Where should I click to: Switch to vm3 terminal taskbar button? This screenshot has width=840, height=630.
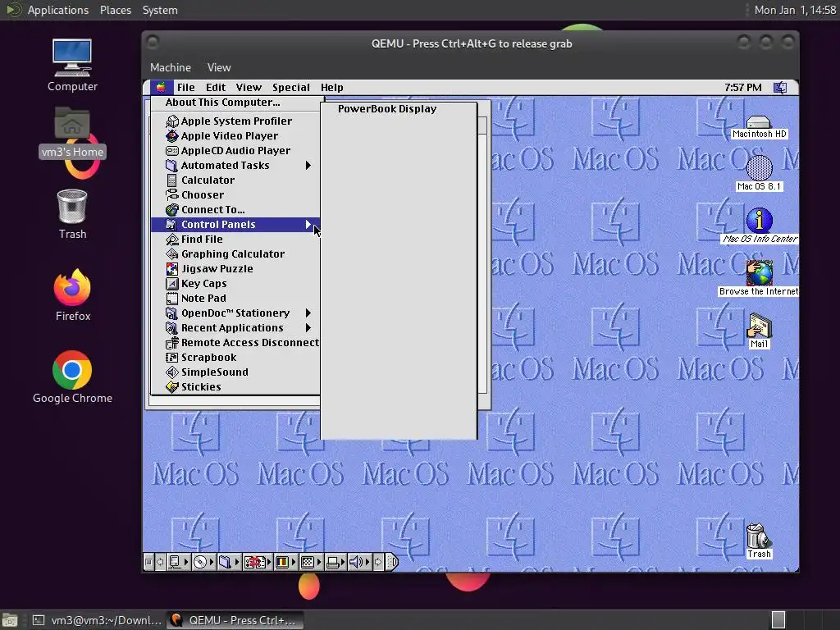97,620
